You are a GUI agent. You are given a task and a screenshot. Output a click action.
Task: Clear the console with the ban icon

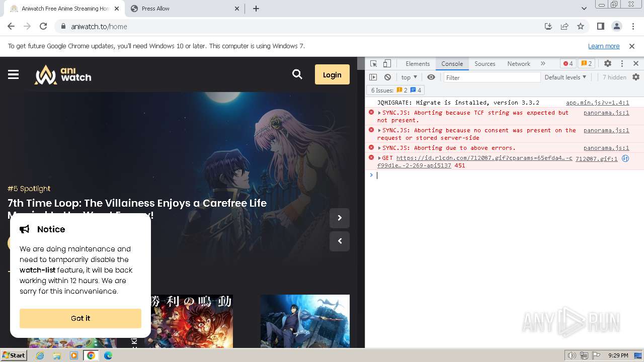click(387, 77)
